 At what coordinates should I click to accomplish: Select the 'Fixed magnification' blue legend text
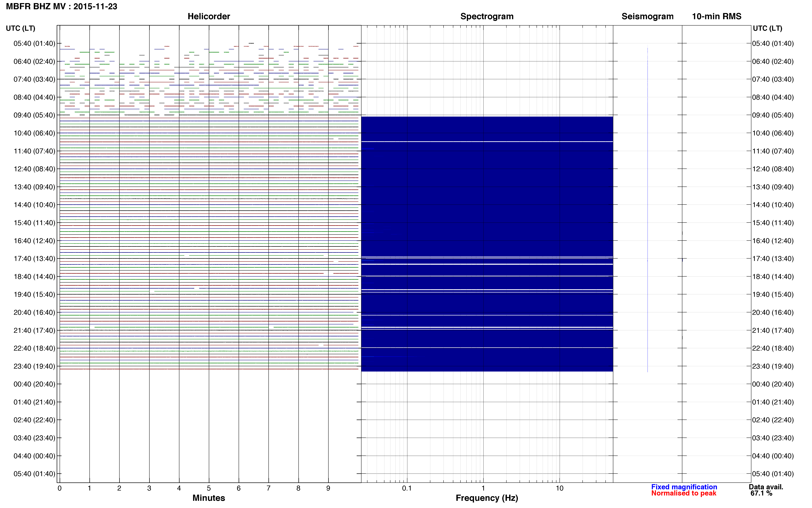coord(684,487)
